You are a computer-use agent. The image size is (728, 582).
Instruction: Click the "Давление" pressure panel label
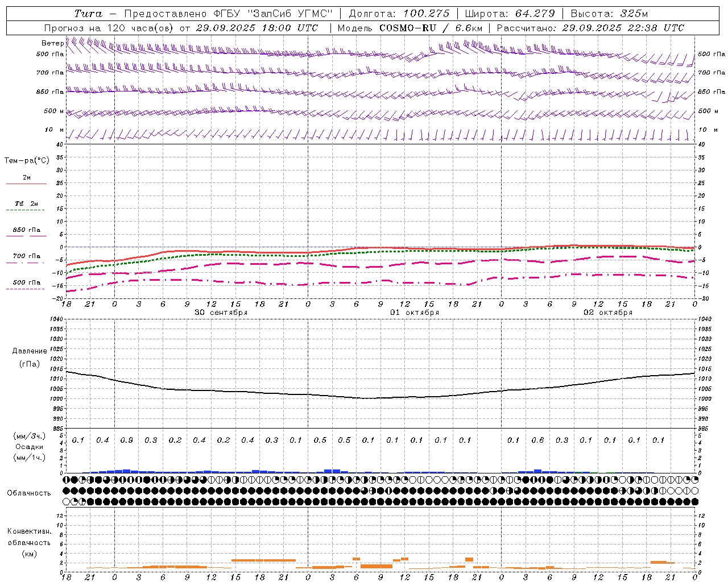[30, 351]
